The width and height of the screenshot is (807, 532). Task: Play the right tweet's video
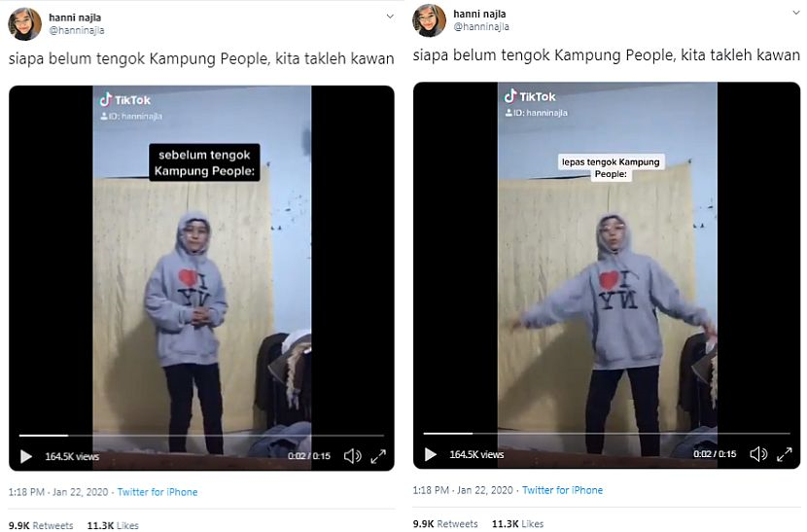(431, 454)
